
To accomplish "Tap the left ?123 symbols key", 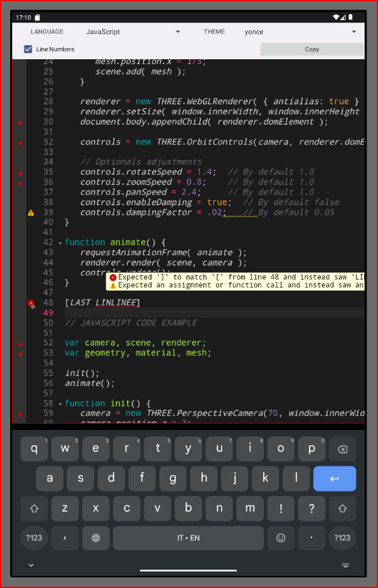I will (34, 538).
